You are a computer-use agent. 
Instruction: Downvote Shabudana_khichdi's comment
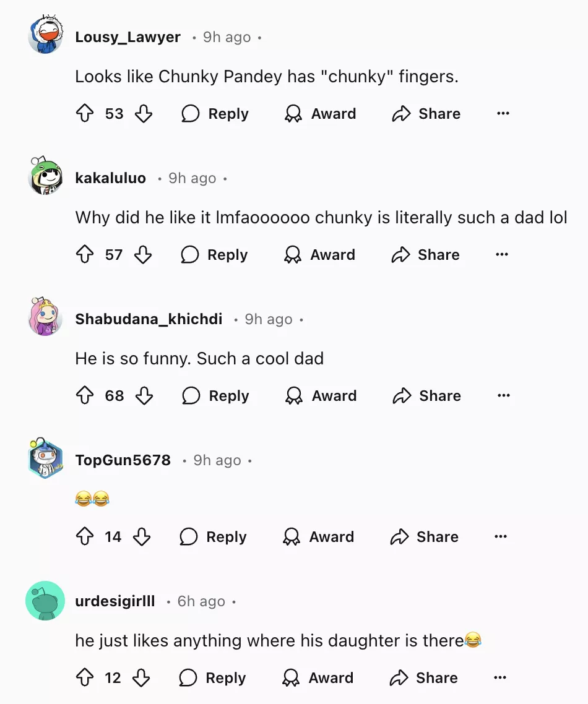pyautogui.click(x=144, y=396)
